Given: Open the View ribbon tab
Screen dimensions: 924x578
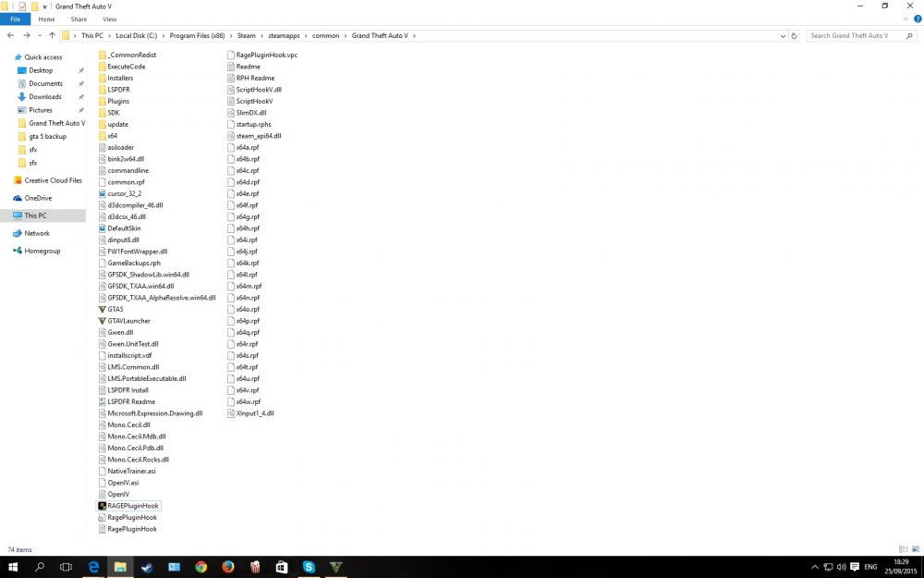Looking at the screenshot, I should (x=110, y=19).
